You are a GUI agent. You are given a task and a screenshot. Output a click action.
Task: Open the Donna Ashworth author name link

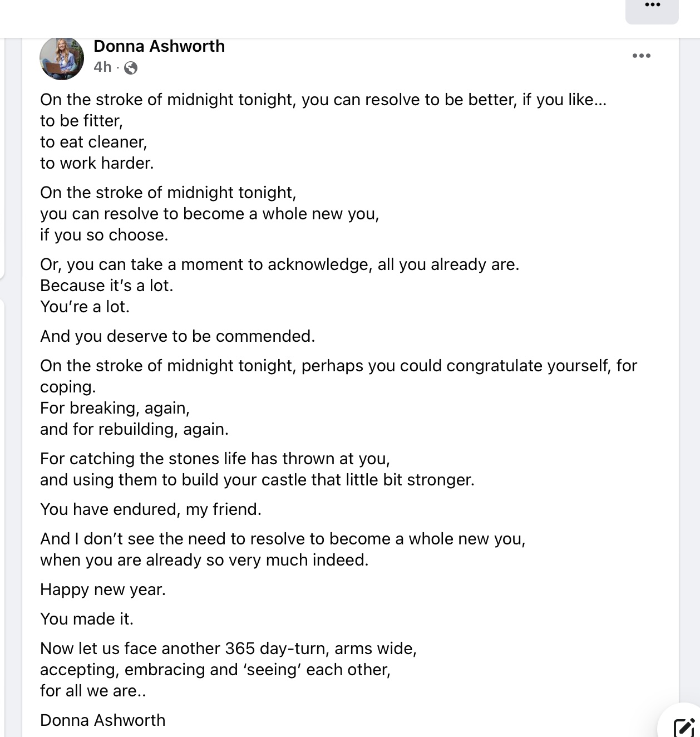[159, 46]
